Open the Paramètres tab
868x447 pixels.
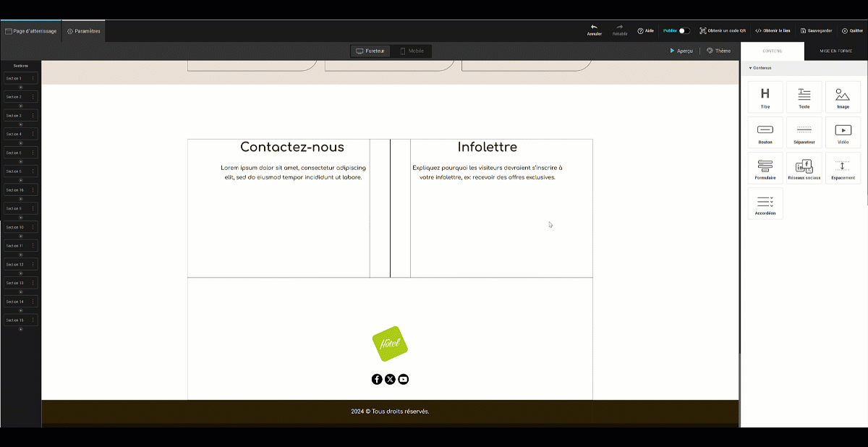84,31
